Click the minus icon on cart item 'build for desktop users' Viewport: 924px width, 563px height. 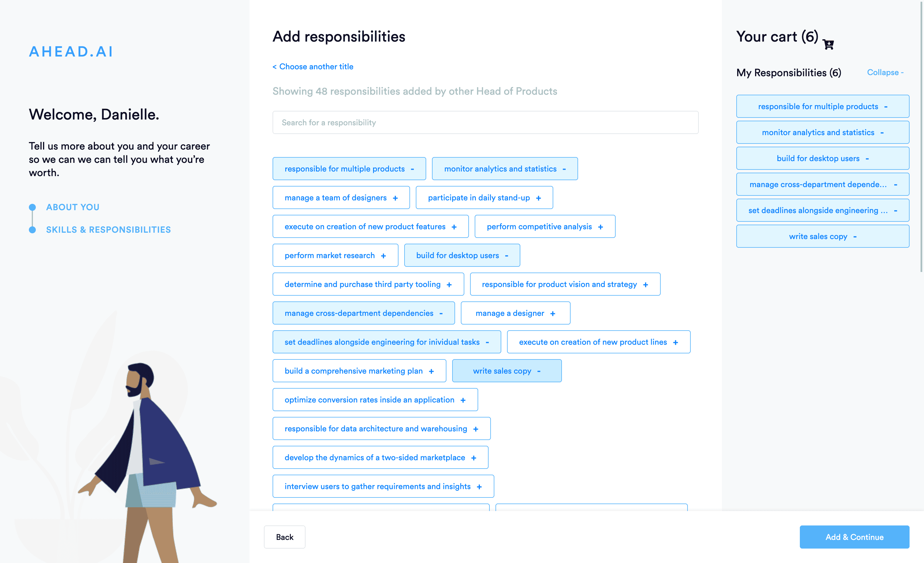867,159
